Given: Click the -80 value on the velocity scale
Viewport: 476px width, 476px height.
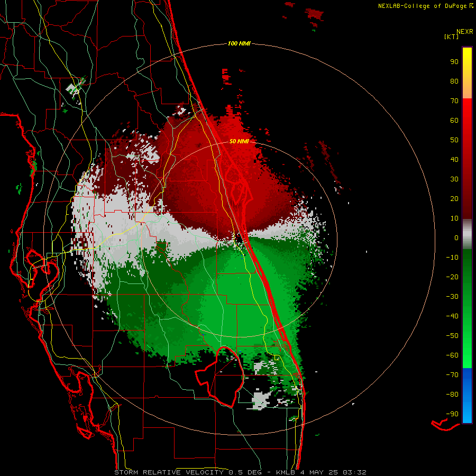Looking at the screenshot, I should pyautogui.click(x=452, y=395).
